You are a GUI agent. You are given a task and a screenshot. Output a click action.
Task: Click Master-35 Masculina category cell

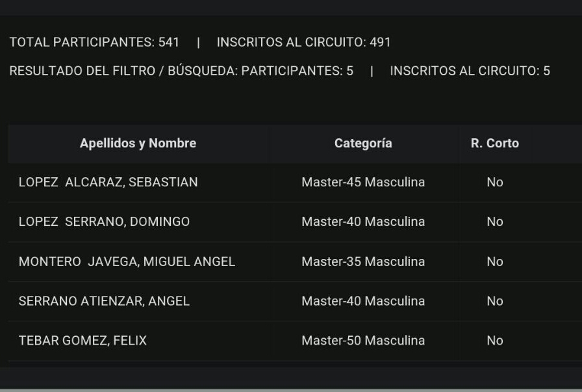click(x=363, y=262)
